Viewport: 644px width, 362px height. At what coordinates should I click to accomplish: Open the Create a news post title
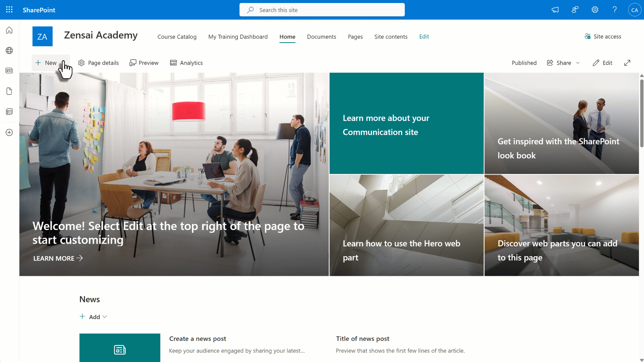[198, 339]
